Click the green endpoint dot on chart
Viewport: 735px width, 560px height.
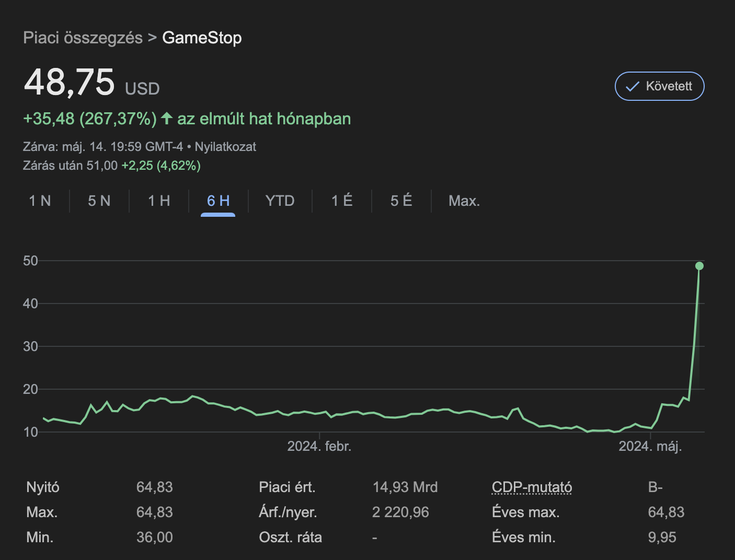tap(699, 266)
